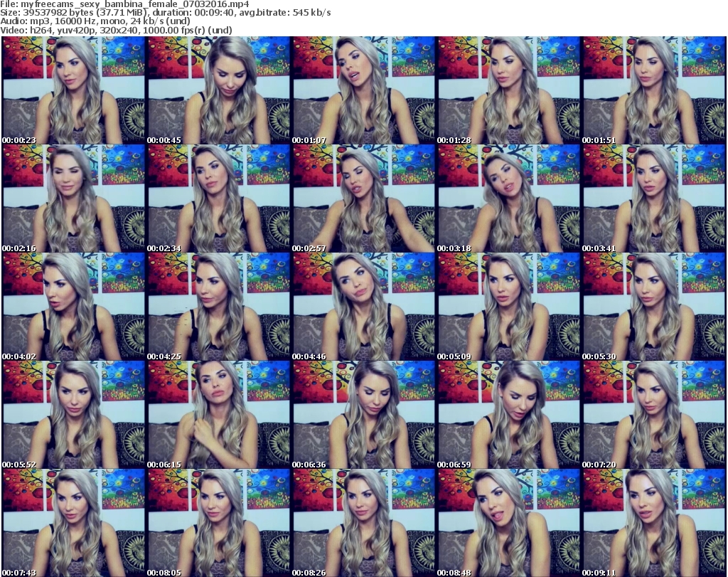Viewport: 728px width, 577px height.
Task: Pick the 00:04:02 preview frame
Action: coord(73,307)
